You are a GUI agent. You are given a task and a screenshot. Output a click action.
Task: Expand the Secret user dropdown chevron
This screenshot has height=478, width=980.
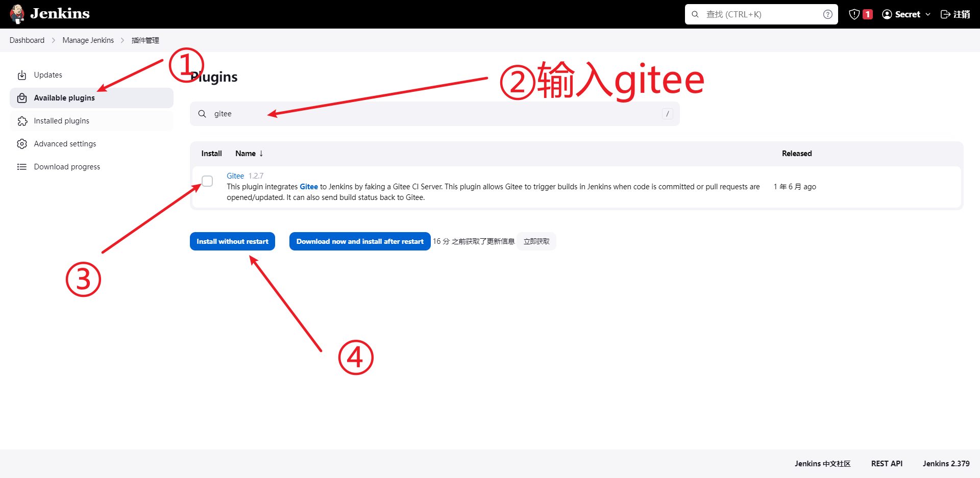coord(927,14)
